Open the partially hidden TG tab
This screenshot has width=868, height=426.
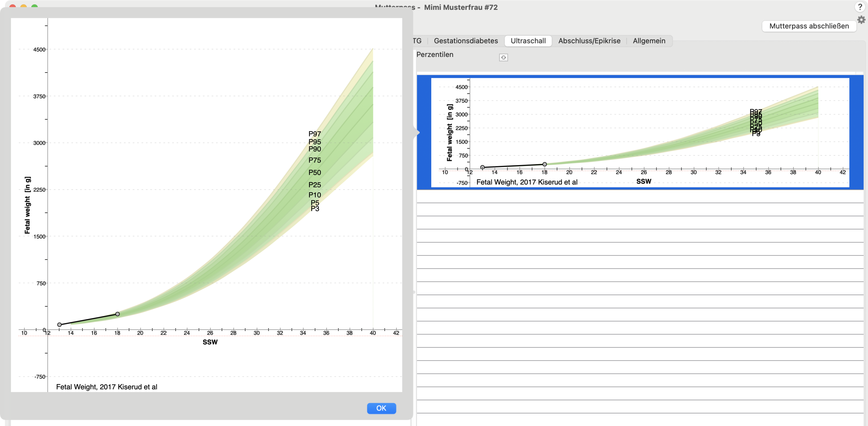click(x=417, y=41)
